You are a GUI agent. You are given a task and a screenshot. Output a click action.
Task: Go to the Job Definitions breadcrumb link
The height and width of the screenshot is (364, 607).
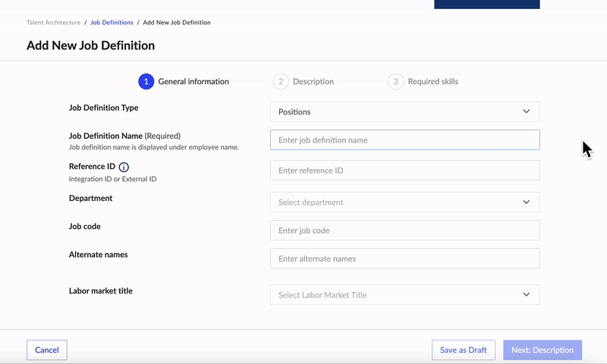tap(112, 23)
